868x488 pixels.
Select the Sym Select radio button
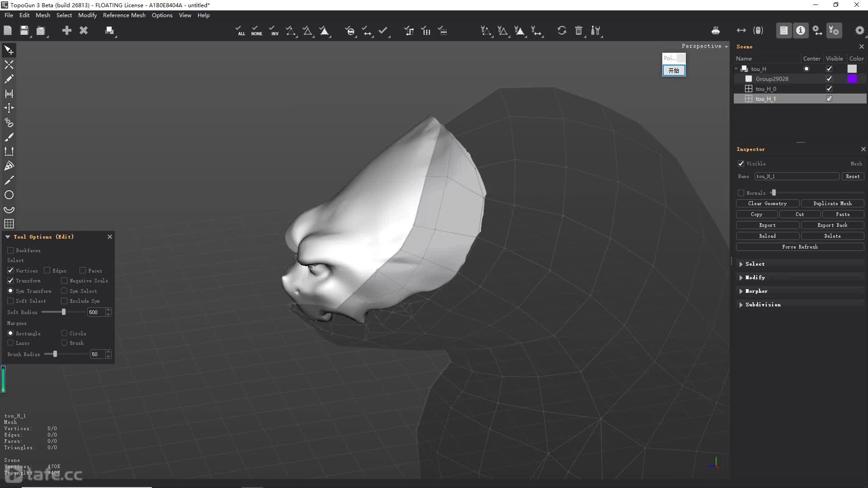64,291
